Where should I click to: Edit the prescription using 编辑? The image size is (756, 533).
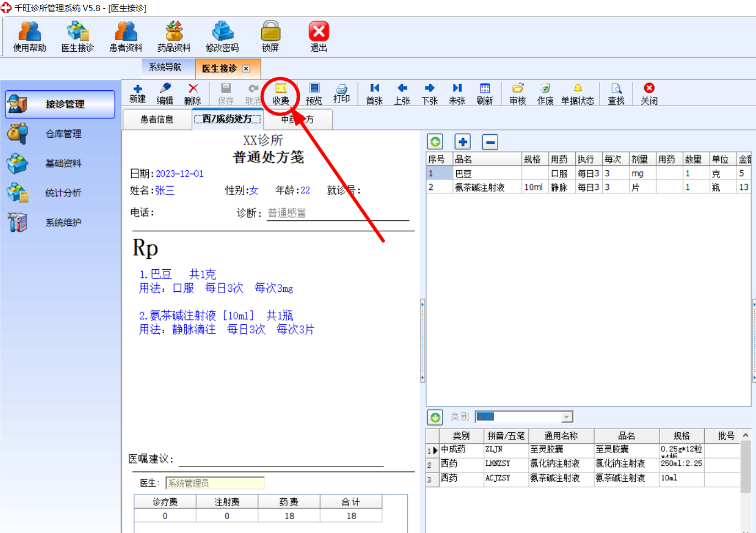[x=165, y=94]
